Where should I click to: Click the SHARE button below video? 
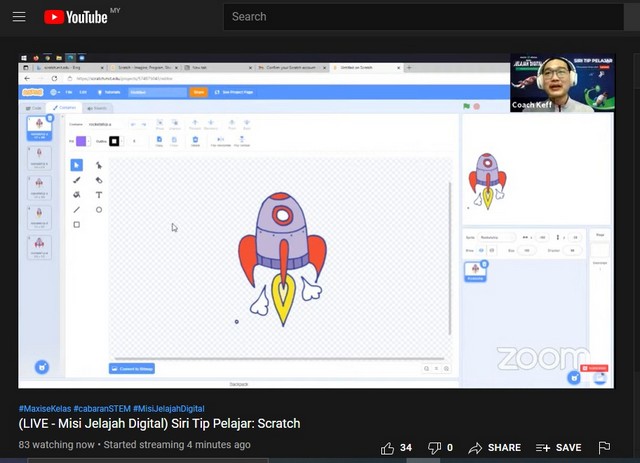tap(494, 448)
